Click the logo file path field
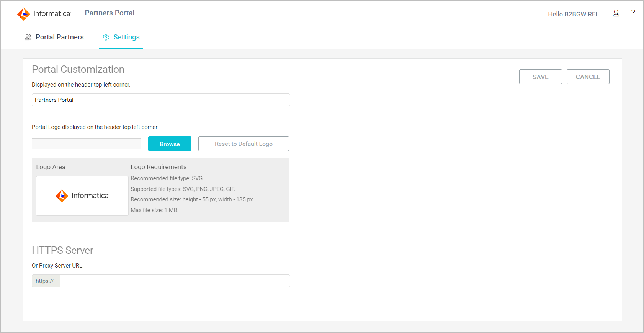This screenshot has width=644, height=333. click(x=87, y=144)
